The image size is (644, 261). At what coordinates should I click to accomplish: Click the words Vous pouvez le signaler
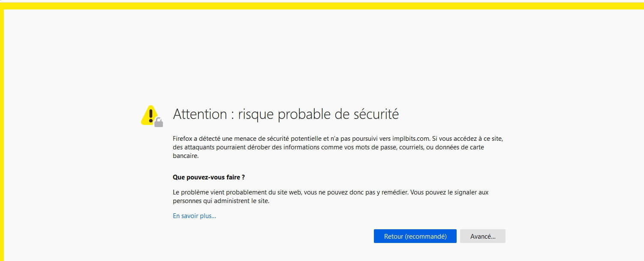pos(439,192)
